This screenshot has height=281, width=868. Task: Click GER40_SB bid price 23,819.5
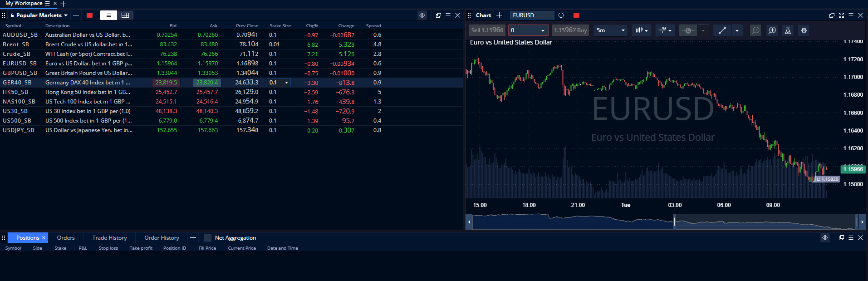tap(166, 83)
